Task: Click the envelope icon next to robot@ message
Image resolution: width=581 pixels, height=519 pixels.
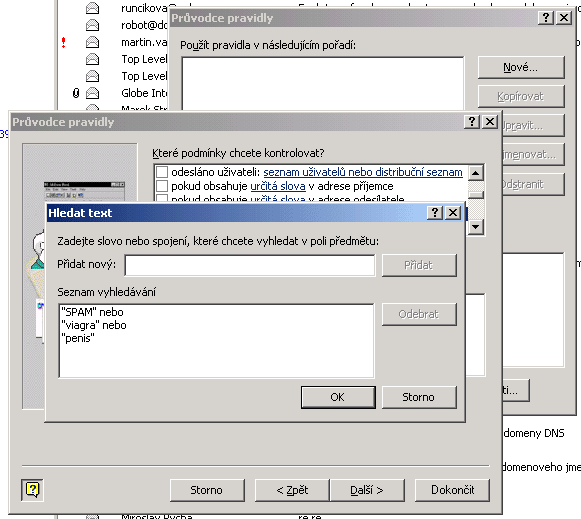Action: (92, 25)
